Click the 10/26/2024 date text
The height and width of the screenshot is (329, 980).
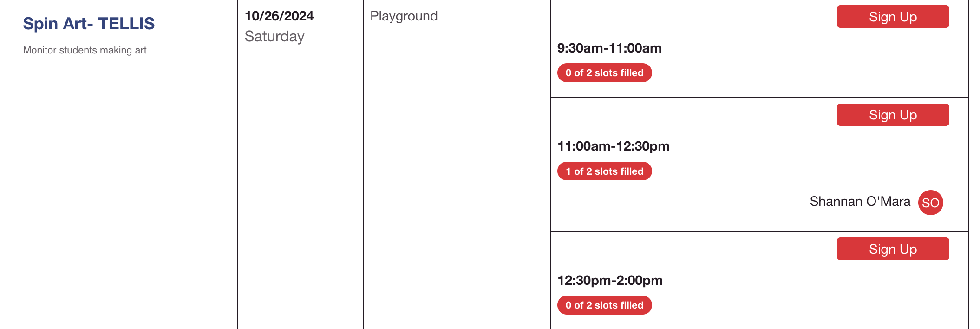(x=279, y=16)
